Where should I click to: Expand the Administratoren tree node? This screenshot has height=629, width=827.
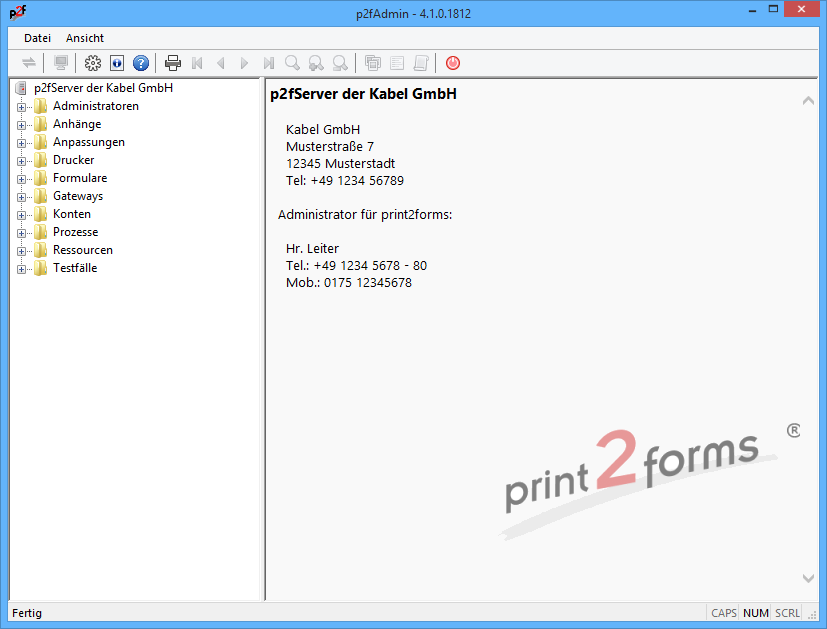tap(22, 105)
